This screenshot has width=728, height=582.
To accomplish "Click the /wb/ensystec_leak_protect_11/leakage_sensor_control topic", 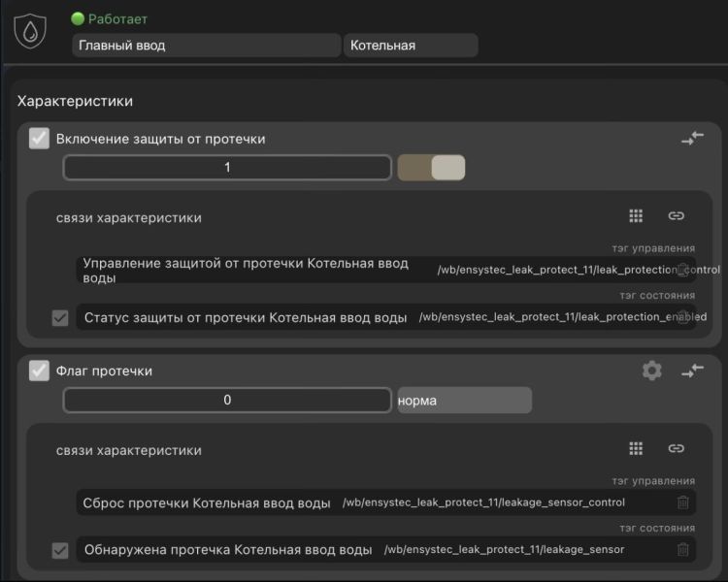I will 483,502.
